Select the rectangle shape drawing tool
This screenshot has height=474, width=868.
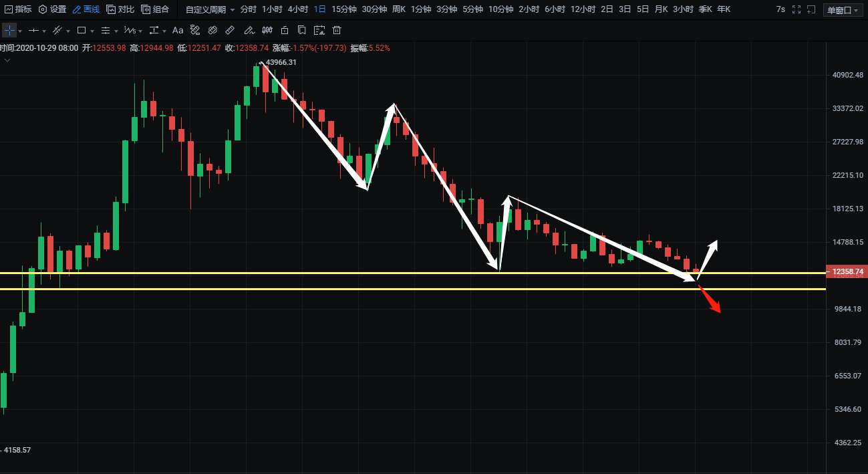coord(82,31)
